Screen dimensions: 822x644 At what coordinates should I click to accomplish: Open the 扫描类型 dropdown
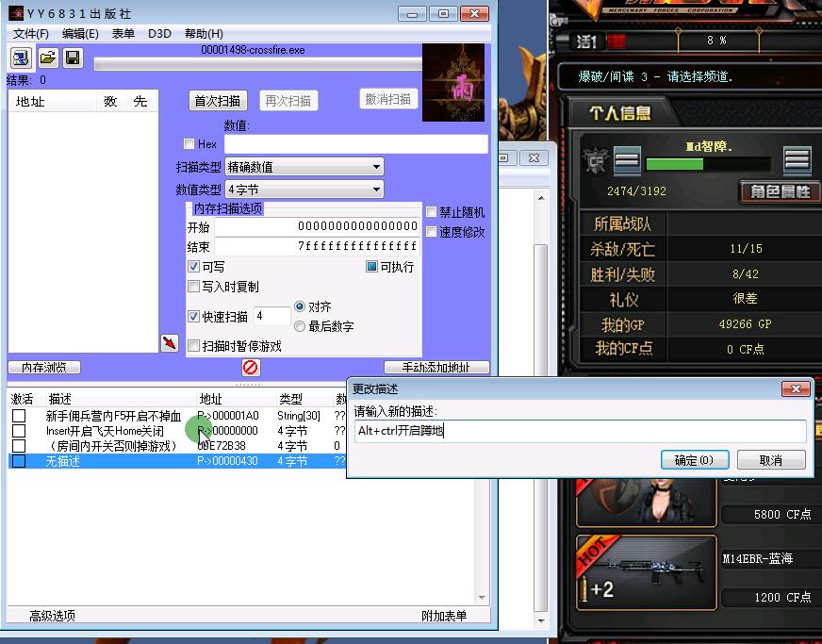(x=304, y=167)
